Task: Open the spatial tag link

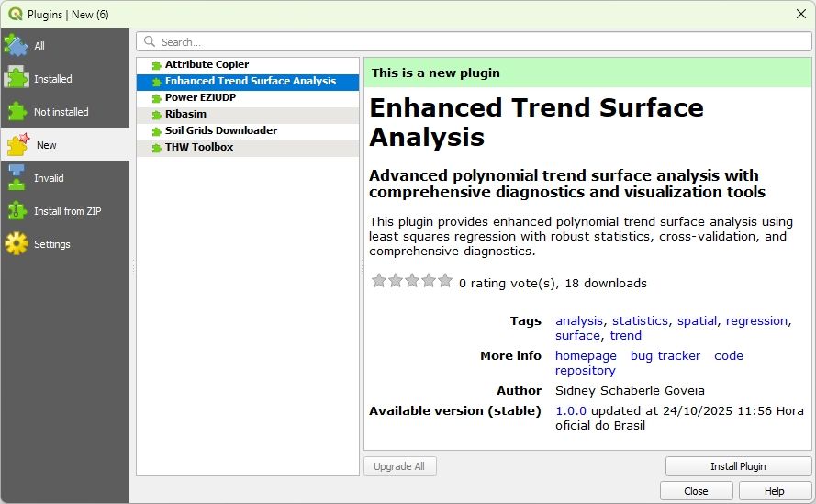Action: coord(697,320)
